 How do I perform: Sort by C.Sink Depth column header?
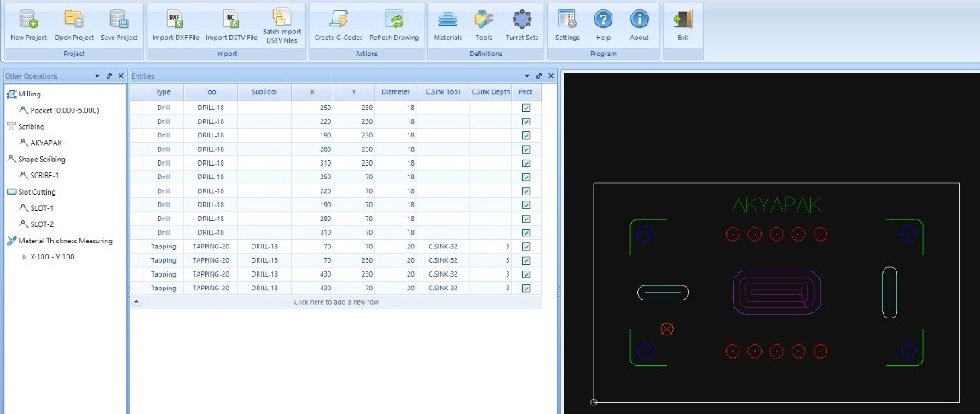490,92
